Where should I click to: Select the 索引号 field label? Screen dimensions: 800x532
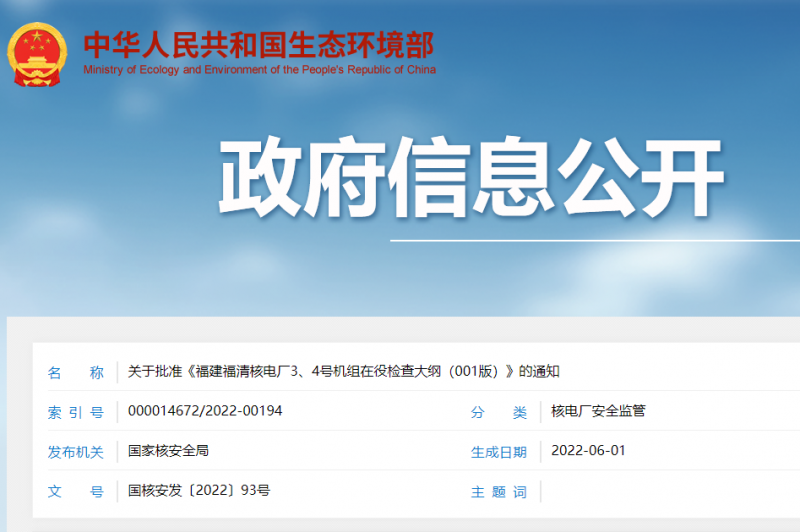pyautogui.click(x=76, y=412)
